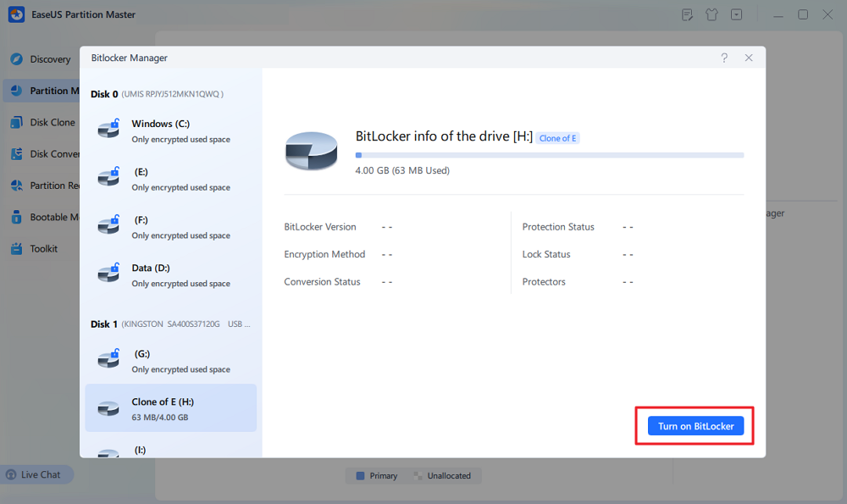Open the skin shirt icon in title bar
847x504 pixels.
point(712,14)
